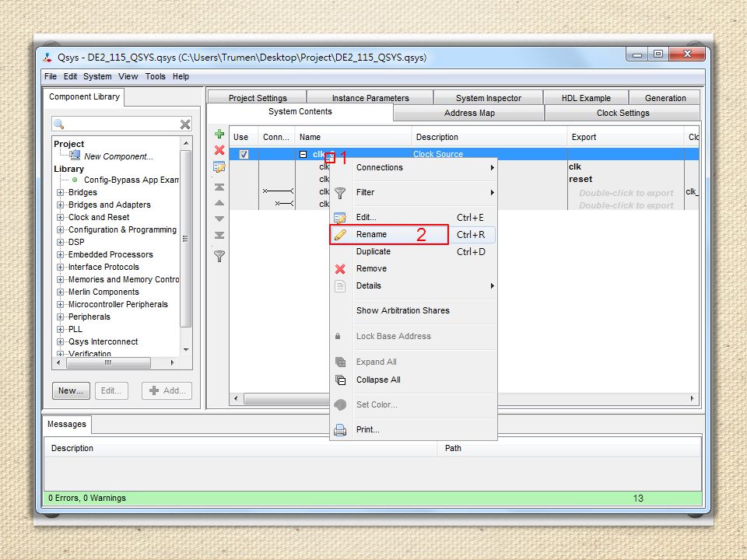Expand the Bridges and Adapters category
The height and width of the screenshot is (560, 747).
click(61, 205)
